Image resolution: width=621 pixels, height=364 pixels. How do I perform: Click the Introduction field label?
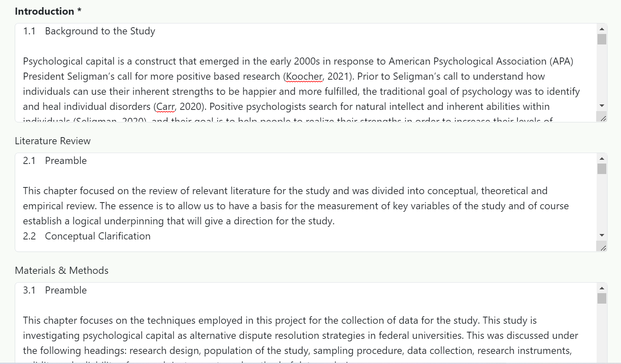click(45, 11)
